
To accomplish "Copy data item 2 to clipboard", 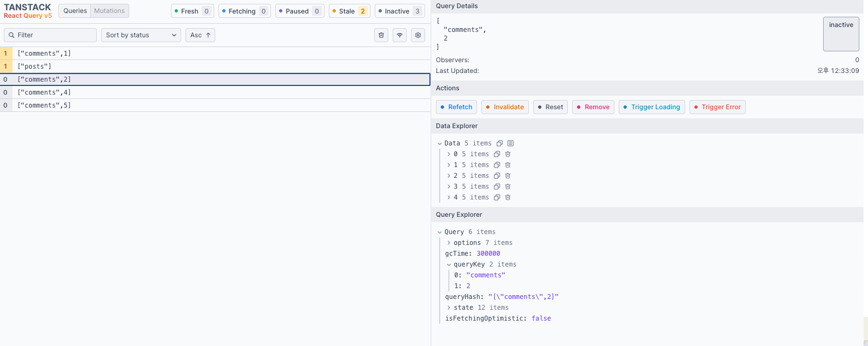I will point(497,176).
